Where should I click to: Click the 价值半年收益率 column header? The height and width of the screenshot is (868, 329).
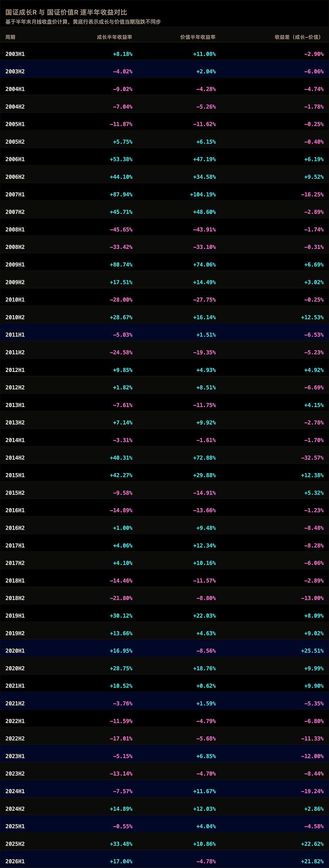tap(198, 37)
